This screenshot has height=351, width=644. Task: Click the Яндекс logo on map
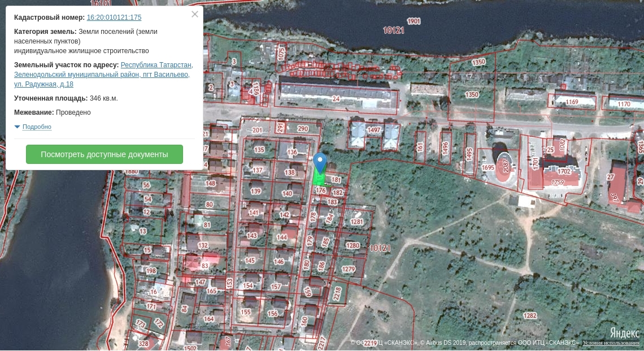coord(624,332)
